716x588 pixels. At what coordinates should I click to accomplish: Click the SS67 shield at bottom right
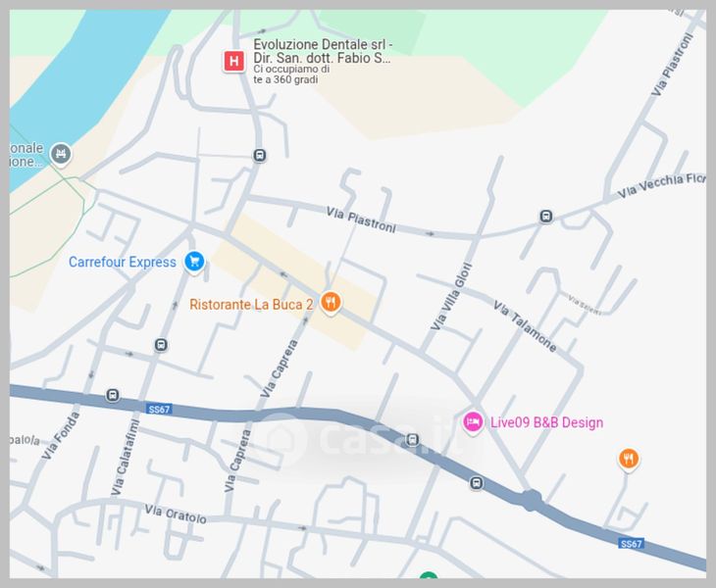pyautogui.click(x=631, y=543)
